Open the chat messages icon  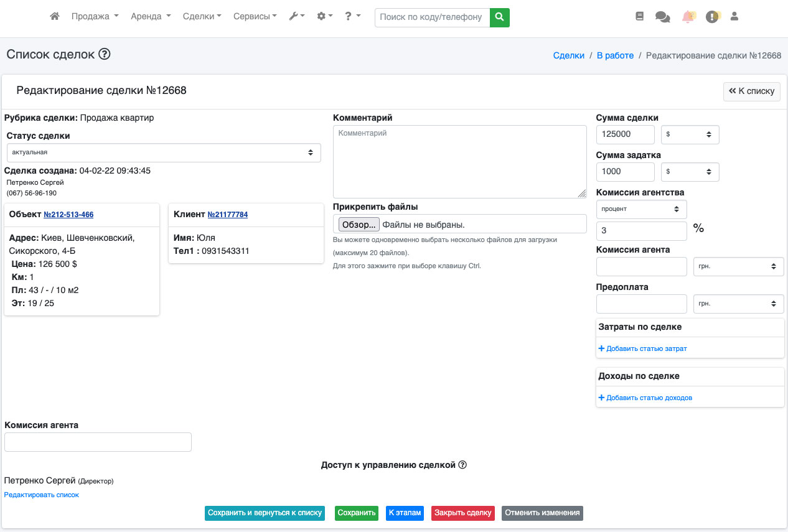(x=662, y=17)
